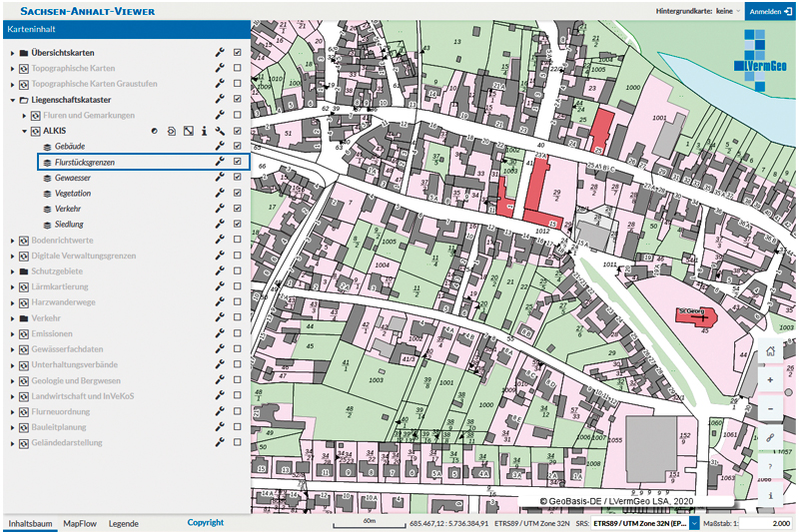Select the Vegetation layer row

(143, 194)
